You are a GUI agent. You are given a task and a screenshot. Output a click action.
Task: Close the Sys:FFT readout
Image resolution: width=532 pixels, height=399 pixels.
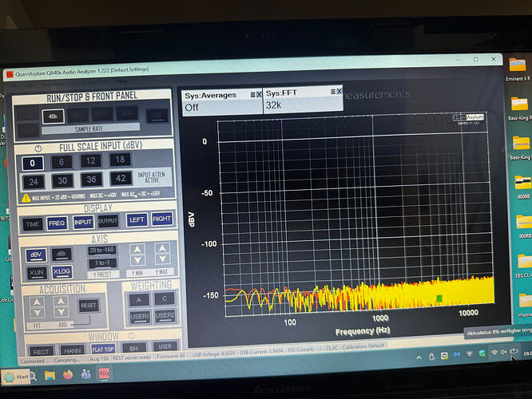click(339, 92)
